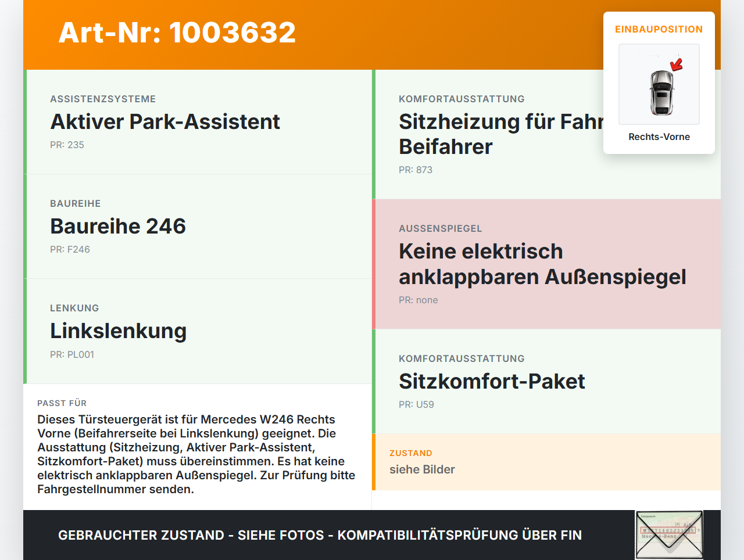Open the vehicle document thumbnail in footer
744x560 pixels.
pyautogui.click(x=670, y=535)
